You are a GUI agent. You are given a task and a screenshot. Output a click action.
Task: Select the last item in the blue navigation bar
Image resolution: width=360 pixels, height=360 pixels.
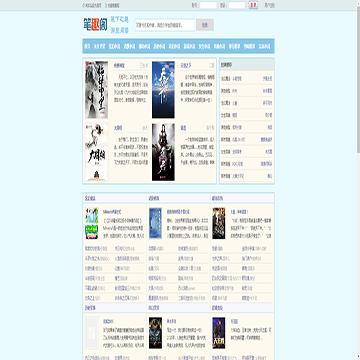(265, 46)
